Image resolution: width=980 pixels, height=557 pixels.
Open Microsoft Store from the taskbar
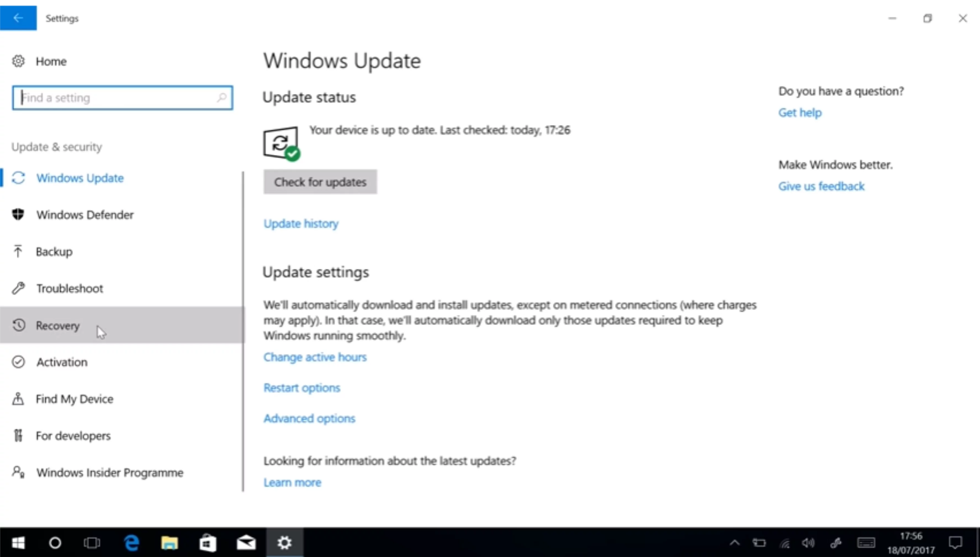point(208,542)
